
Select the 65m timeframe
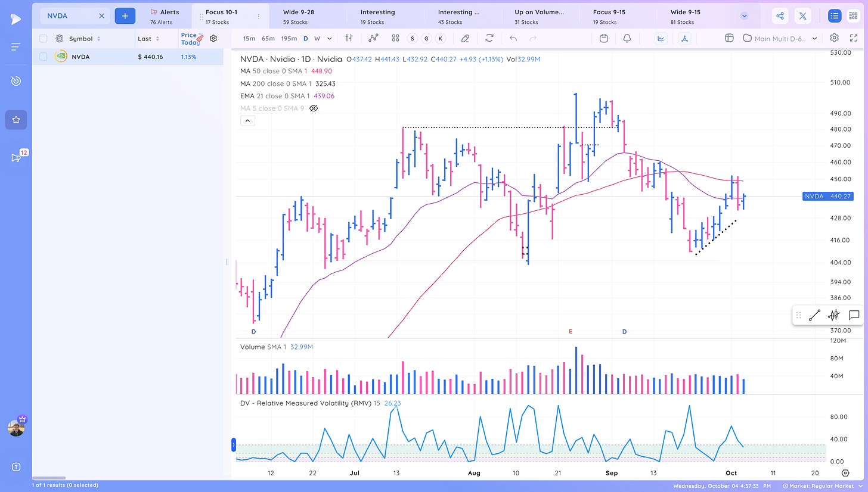[x=268, y=38]
